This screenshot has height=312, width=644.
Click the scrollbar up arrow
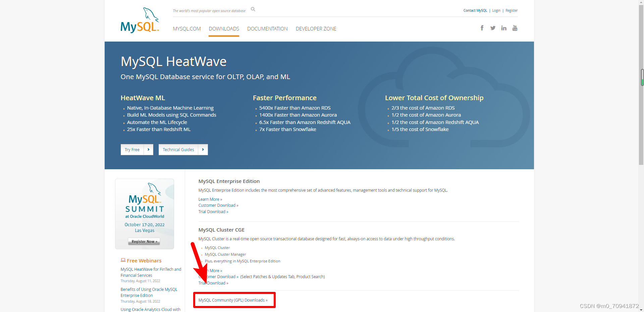click(x=641, y=2)
